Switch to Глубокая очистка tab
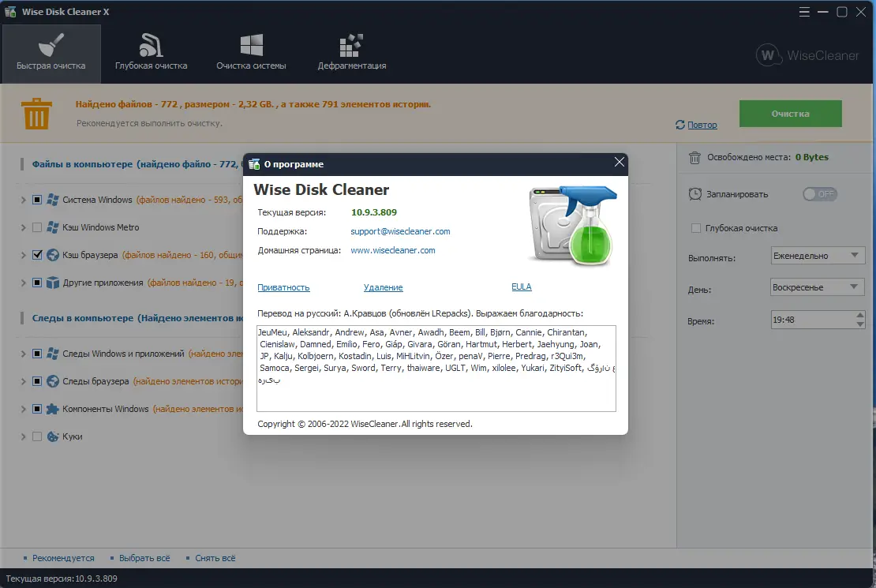This screenshot has width=876, height=588. [x=151, y=54]
